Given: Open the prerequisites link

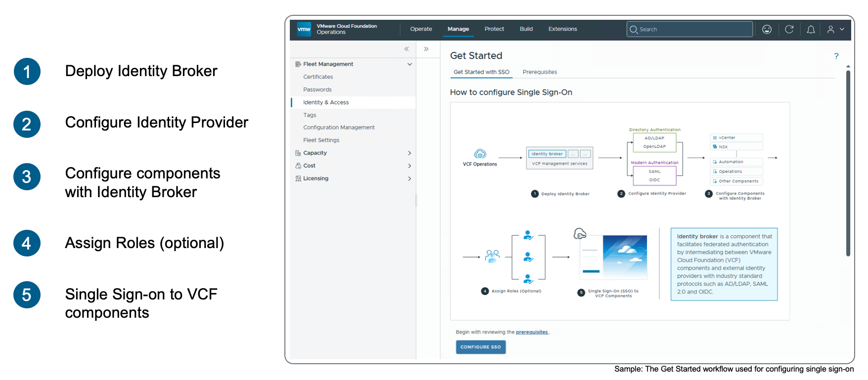Looking at the screenshot, I should coord(532,332).
